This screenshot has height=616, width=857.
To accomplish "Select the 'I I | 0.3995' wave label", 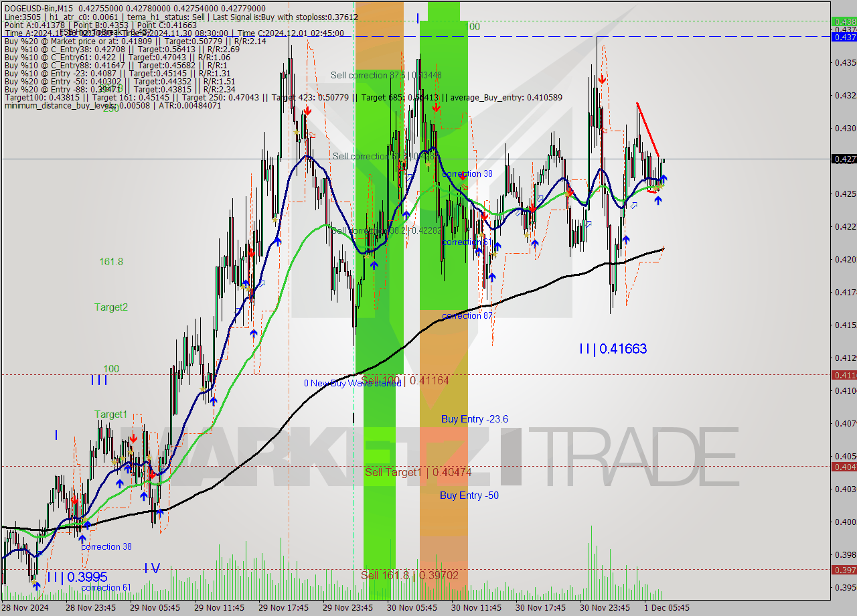I will (76, 576).
